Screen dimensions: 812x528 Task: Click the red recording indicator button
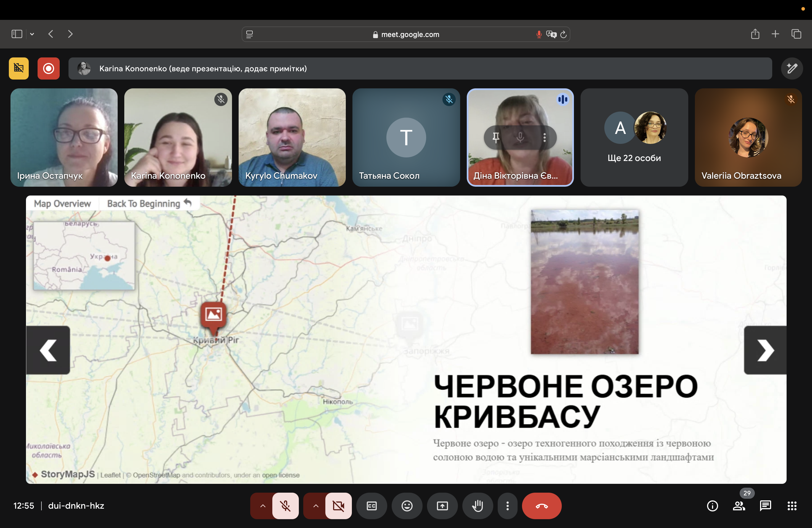point(48,68)
